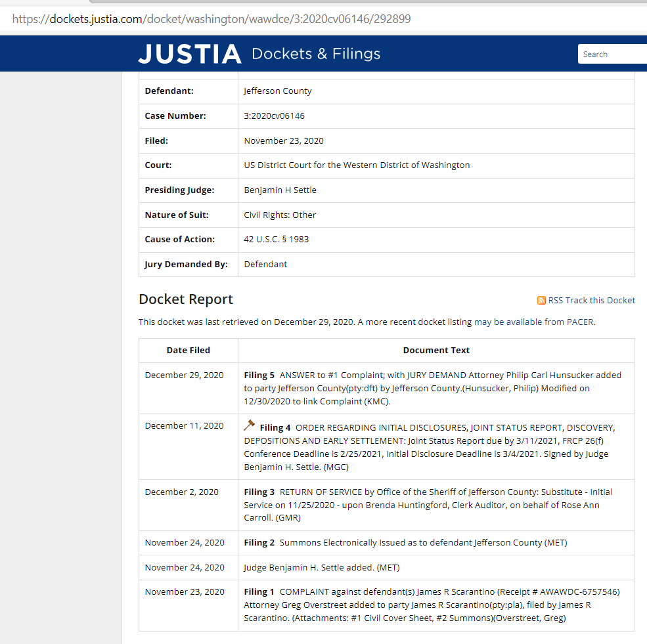The image size is (647, 644).
Task: Click the Search input box
Action: (612, 54)
